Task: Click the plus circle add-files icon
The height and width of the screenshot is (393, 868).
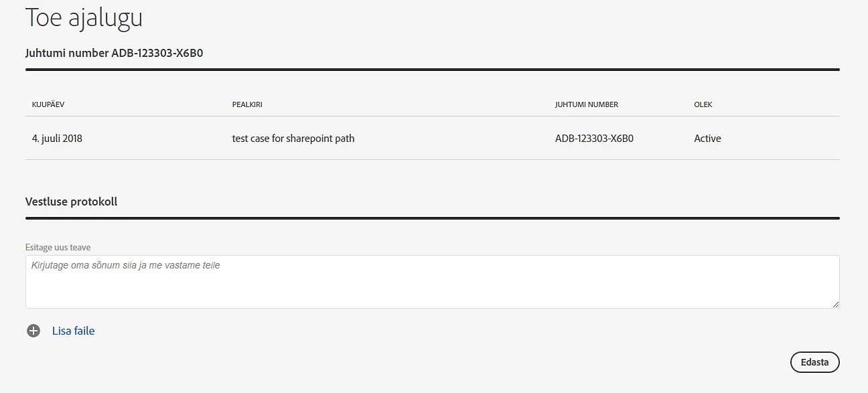Action: coord(33,331)
